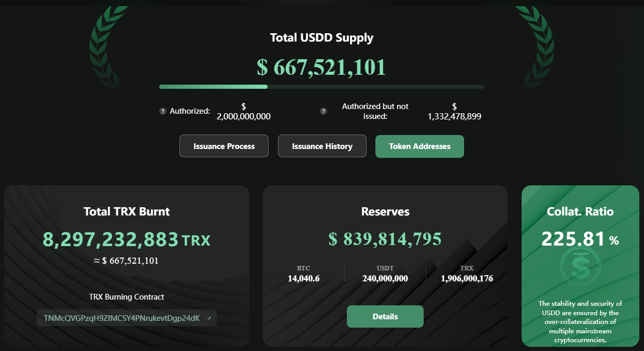644x351 pixels.
Task: Click the Token Addresses button
Action: [419, 146]
